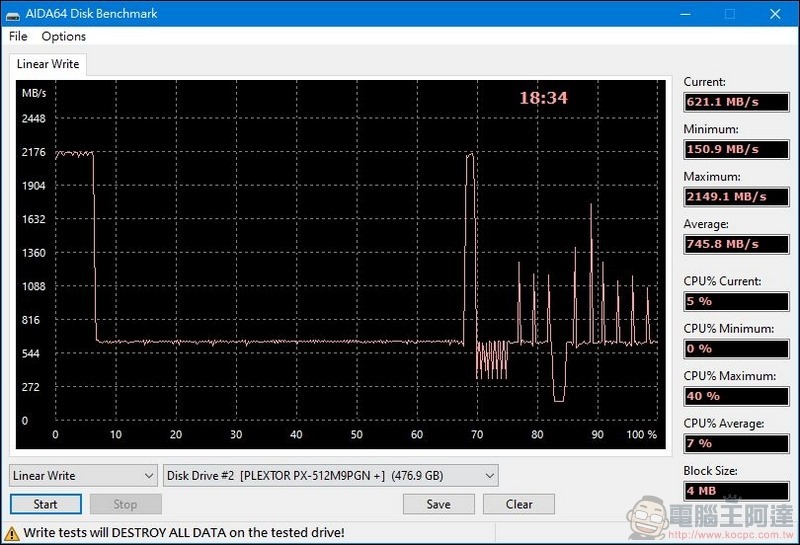Click the elapsed time 18:34 in graph
This screenshot has width=800, height=545.
[543, 98]
